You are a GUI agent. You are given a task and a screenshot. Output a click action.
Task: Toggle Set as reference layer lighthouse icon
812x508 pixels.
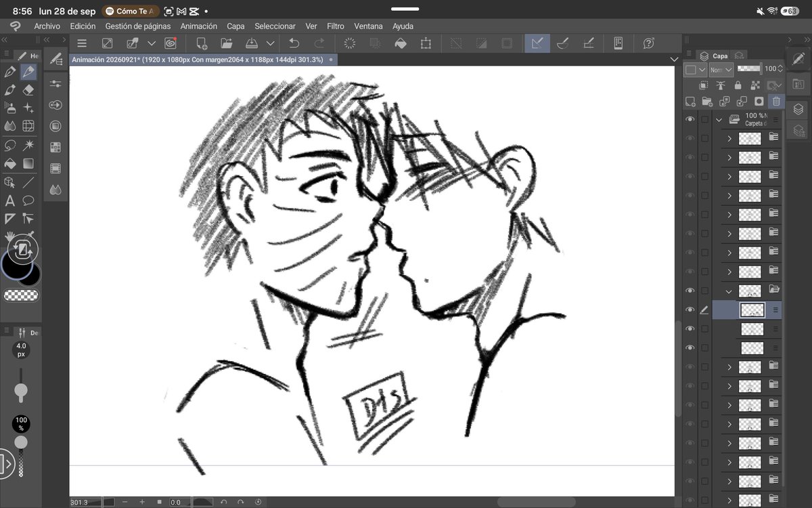(721, 85)
